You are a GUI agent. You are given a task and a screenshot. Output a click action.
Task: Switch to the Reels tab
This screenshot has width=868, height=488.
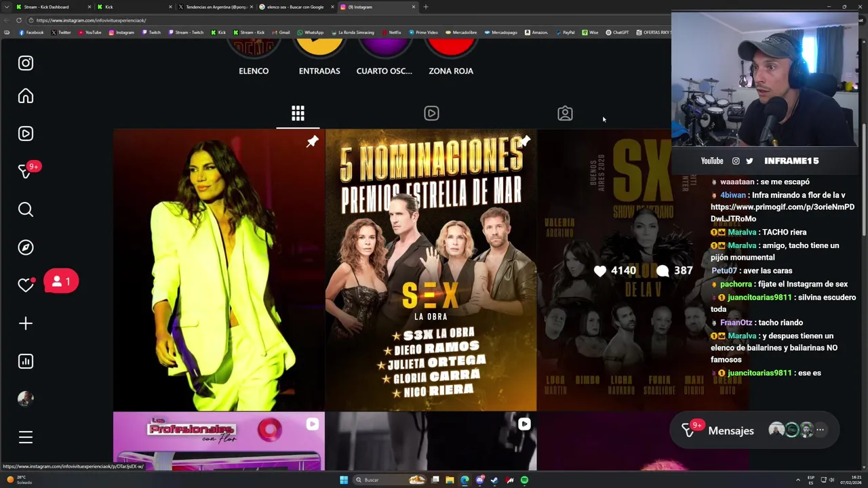431,113
